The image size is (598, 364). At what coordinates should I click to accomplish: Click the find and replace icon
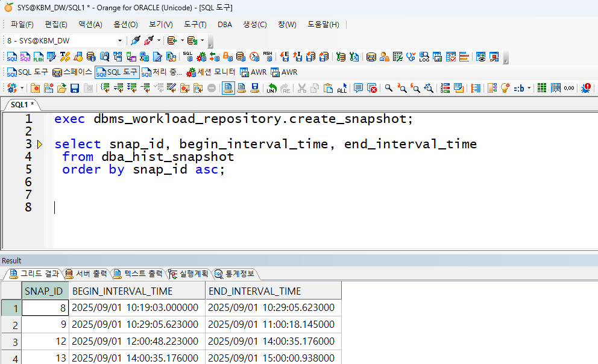point(429,89)
